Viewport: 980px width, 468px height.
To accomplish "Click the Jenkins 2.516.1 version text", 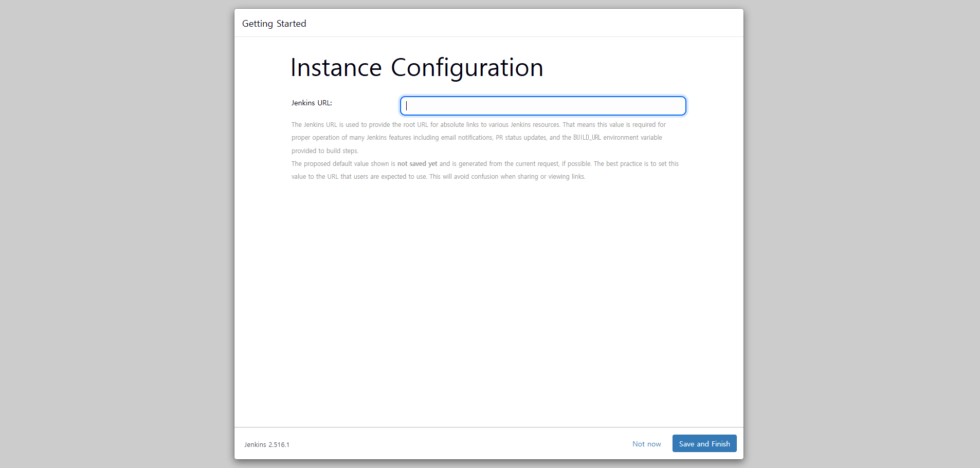I will coord(267,444).
